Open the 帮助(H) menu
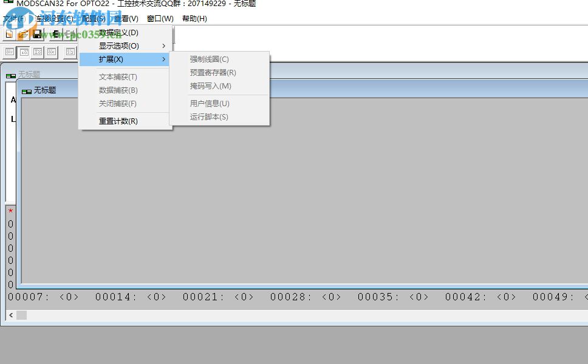Viewport: 588px width, 364px height. coord(193,18)
